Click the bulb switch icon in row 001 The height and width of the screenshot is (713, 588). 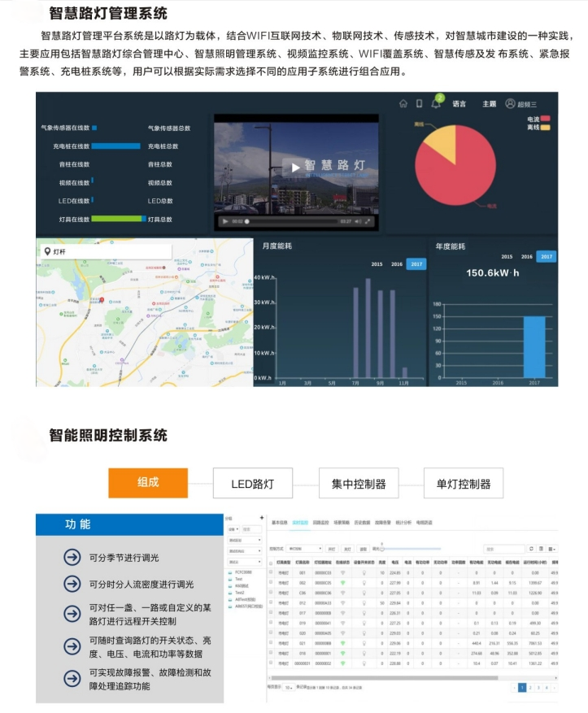click(x=364, y=573)
